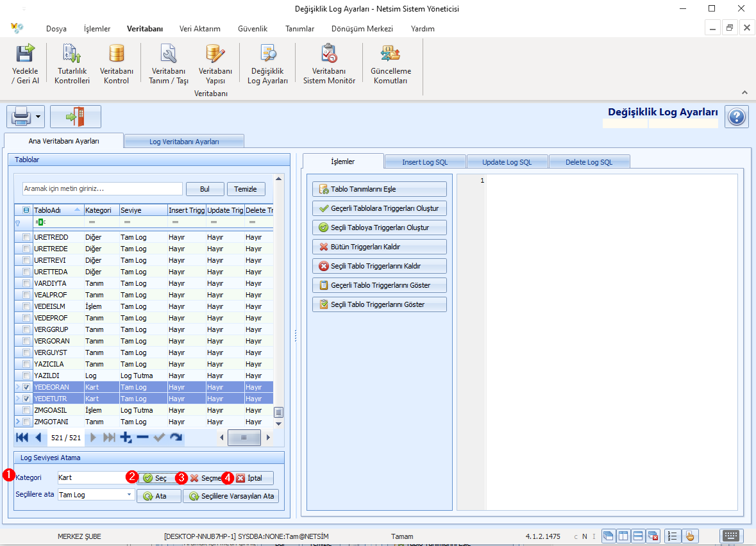Switch to the Insert Log SQL tab
756x546 pixels.
425,162
